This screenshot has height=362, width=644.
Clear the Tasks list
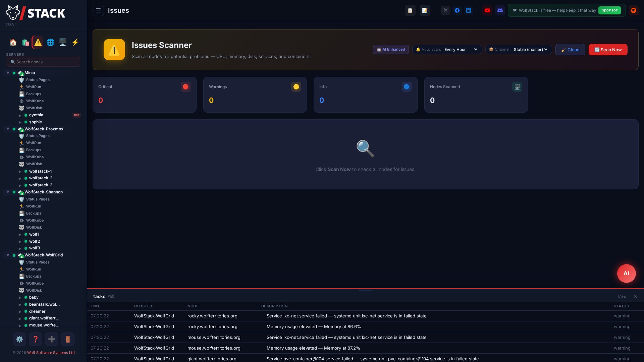(622, 296)
